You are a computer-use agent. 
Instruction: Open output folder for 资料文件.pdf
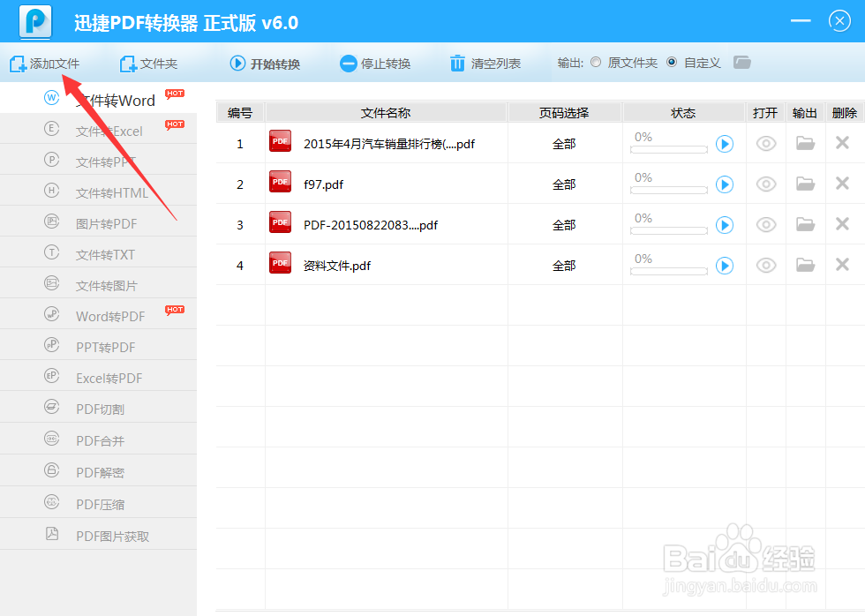805,266
